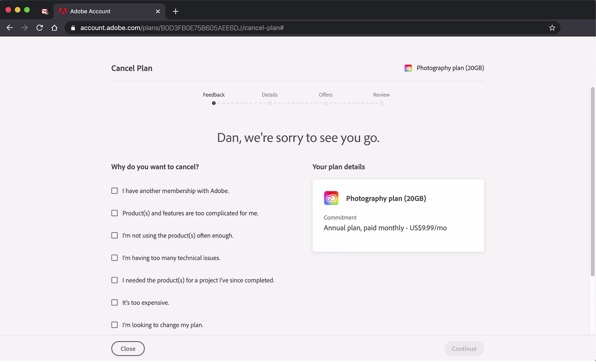Select the Details step
The image size is (596, 364).
coord(270,95)
